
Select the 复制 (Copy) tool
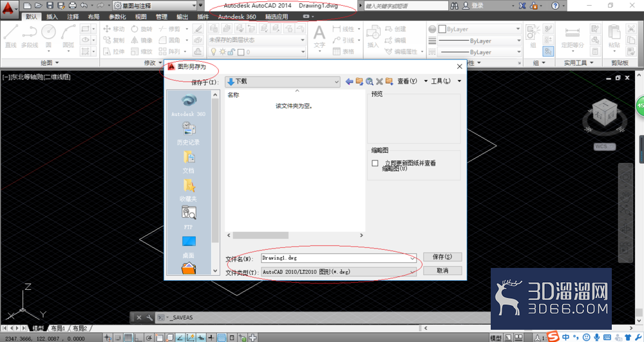pyautogui.click(x=114, y=40)
